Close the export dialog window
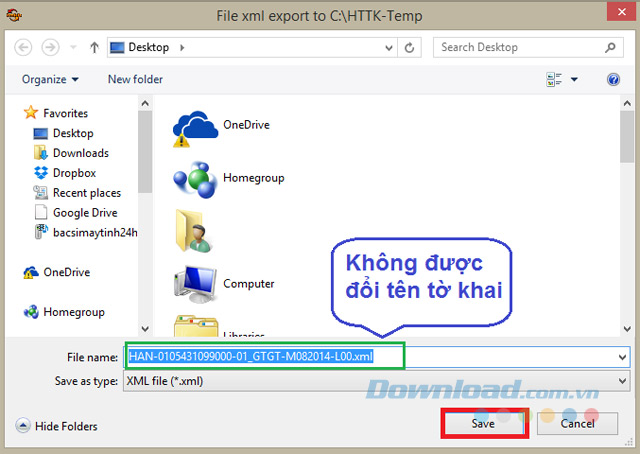640x454 pixels. tap(622, 11)
